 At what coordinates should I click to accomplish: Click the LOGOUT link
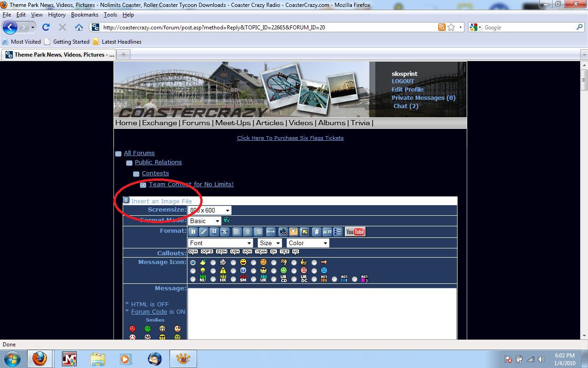tap(403, 81)
